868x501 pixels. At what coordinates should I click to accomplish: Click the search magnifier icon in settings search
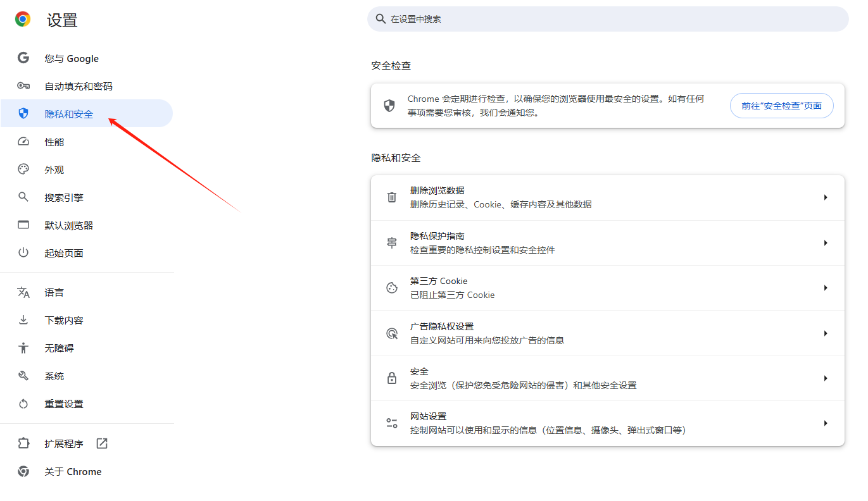[x=381, y=19]
